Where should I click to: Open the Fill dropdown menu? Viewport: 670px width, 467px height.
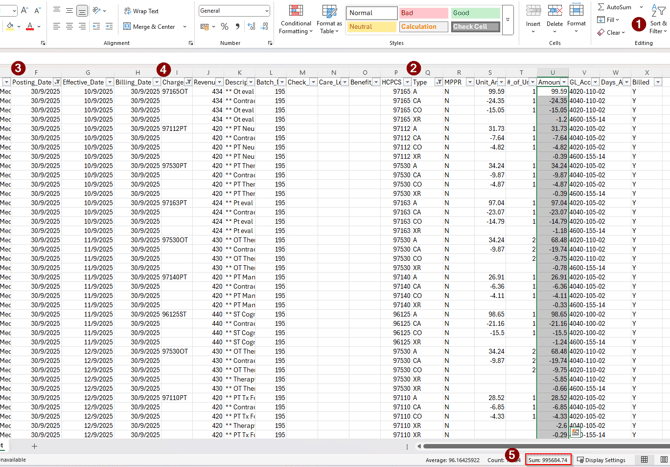tap(608, 20)
